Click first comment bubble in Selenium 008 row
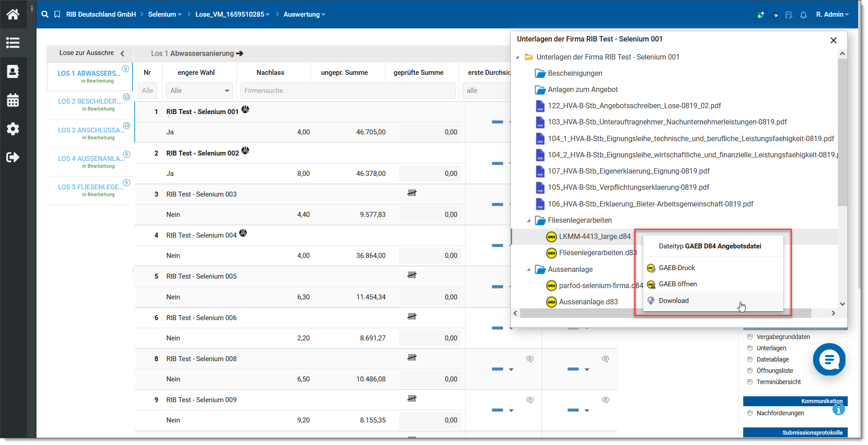The height and width of the screenshot is (445, 868). click(530, 359)
